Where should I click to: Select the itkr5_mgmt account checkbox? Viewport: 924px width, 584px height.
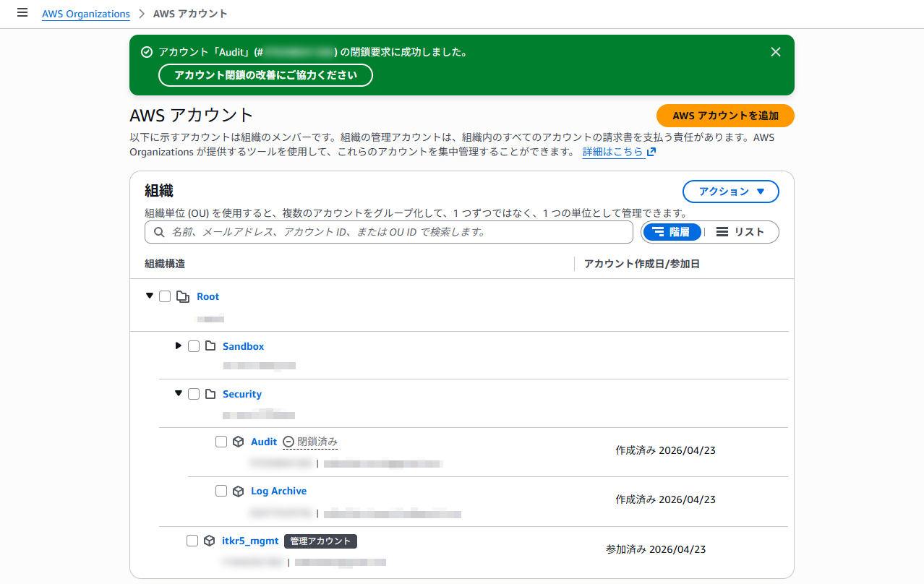pyautogui.click(x=192, y=541)
